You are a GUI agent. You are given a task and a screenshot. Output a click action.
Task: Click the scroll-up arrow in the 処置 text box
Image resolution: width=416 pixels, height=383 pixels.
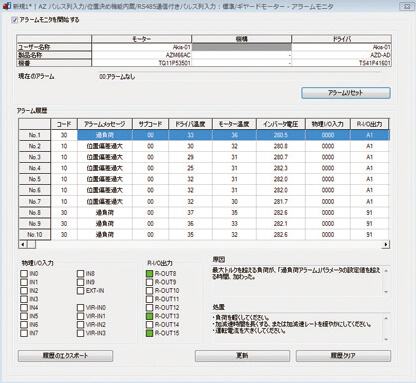click(386, 318)
